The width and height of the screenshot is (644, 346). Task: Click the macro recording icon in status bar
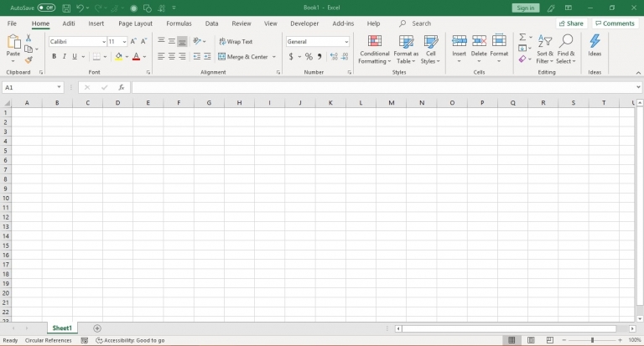coord(85,340)
